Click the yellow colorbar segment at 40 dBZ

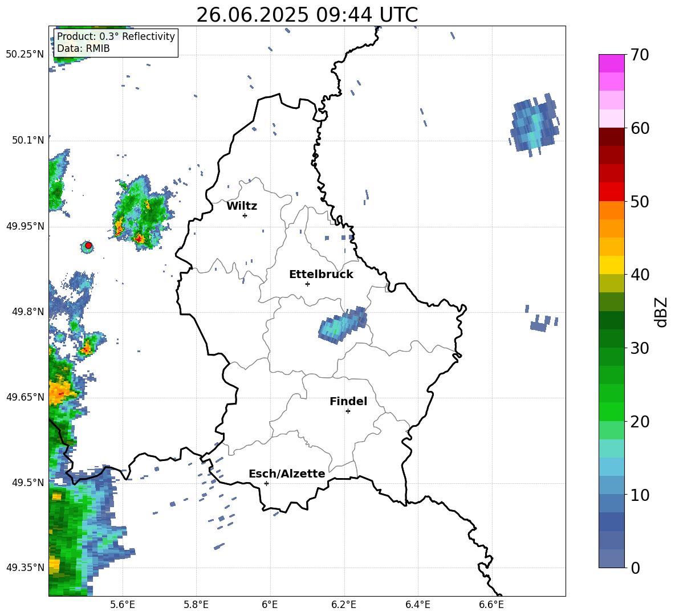click(x=611, y=265)
